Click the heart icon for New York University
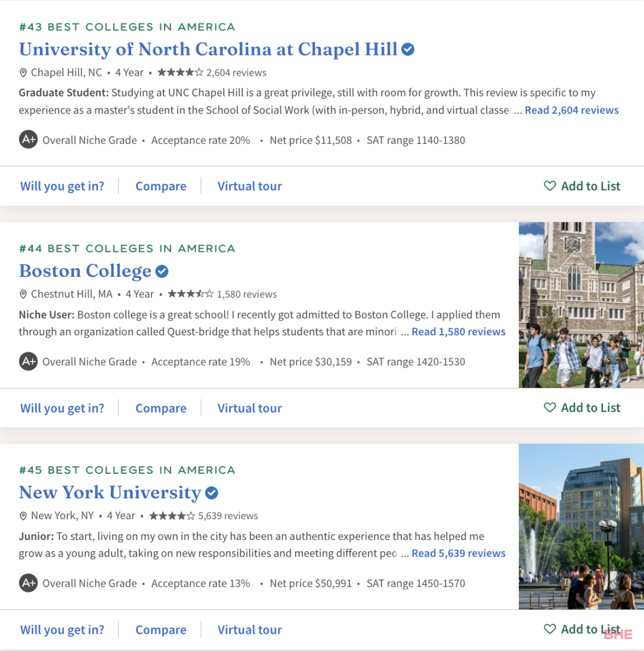 (x=549, y=629)
